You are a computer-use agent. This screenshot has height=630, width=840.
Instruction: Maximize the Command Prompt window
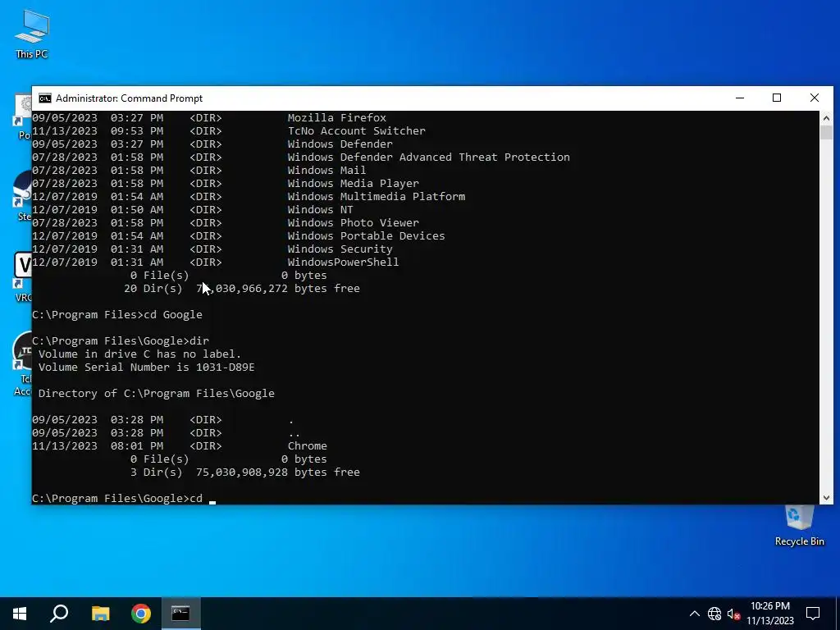click(777, 98)
